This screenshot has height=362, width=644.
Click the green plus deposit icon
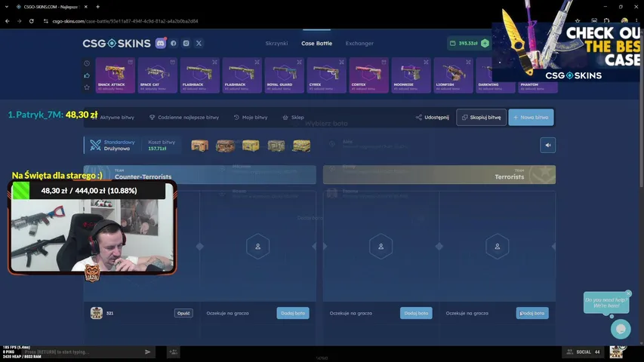coord(485,43)
